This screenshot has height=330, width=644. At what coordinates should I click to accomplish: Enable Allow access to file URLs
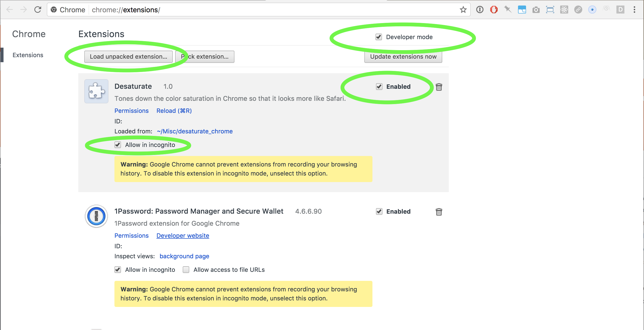coord(186,270)
